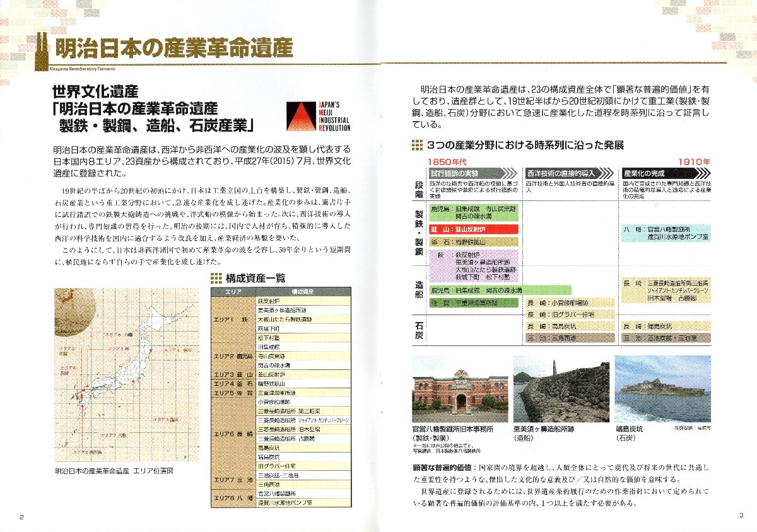Click the エリア1 萩 cell in the asset table

click(233, 320)
